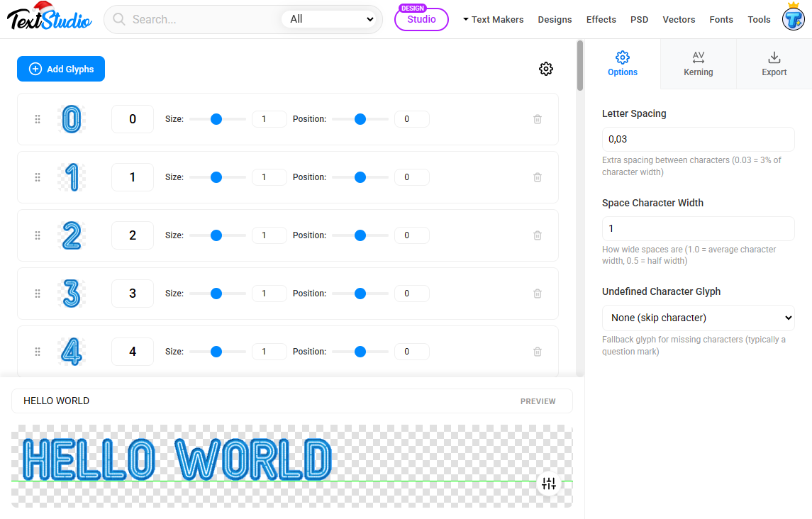Open the preview adjustment sliders icon

click(548, 483)
